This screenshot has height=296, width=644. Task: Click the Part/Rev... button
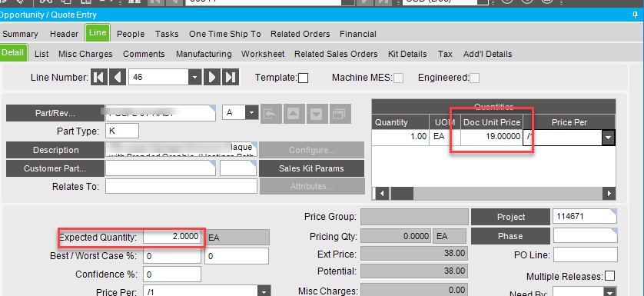pos(55,114)
